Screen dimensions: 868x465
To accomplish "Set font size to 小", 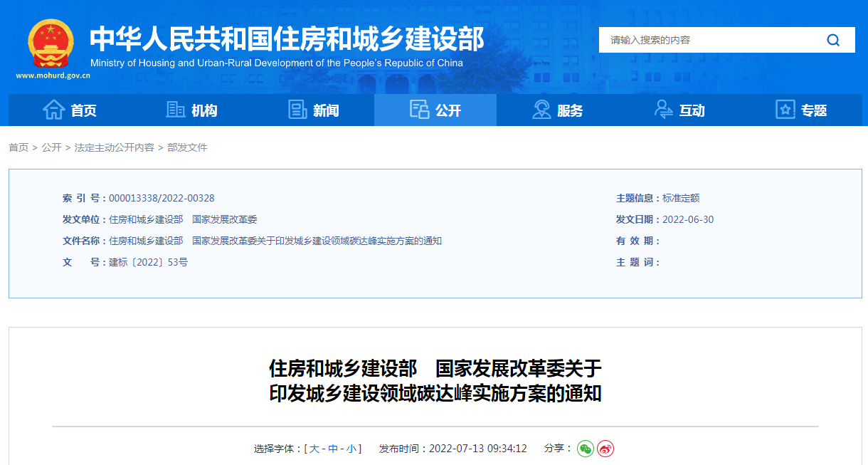I will pyautogui.click(x=351, y=449).
